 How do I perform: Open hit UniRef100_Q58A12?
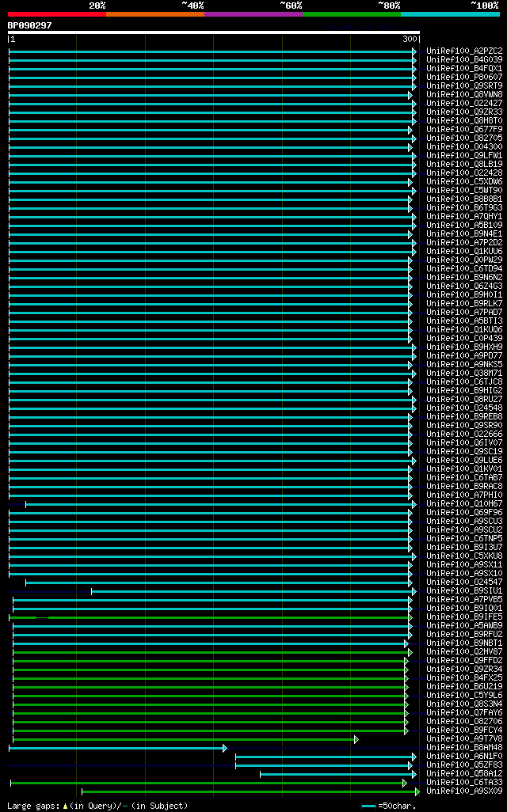pos(464,774)
